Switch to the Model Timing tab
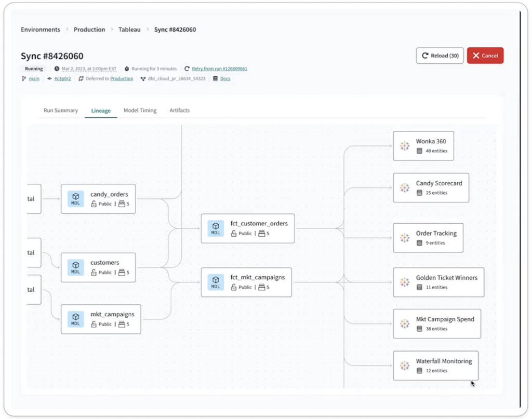 140,110
